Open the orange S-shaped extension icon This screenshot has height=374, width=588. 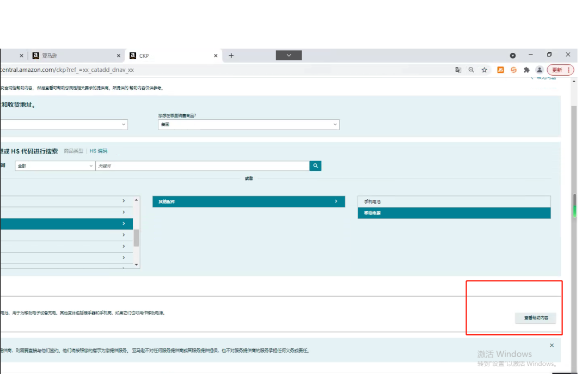pos(513,70)
